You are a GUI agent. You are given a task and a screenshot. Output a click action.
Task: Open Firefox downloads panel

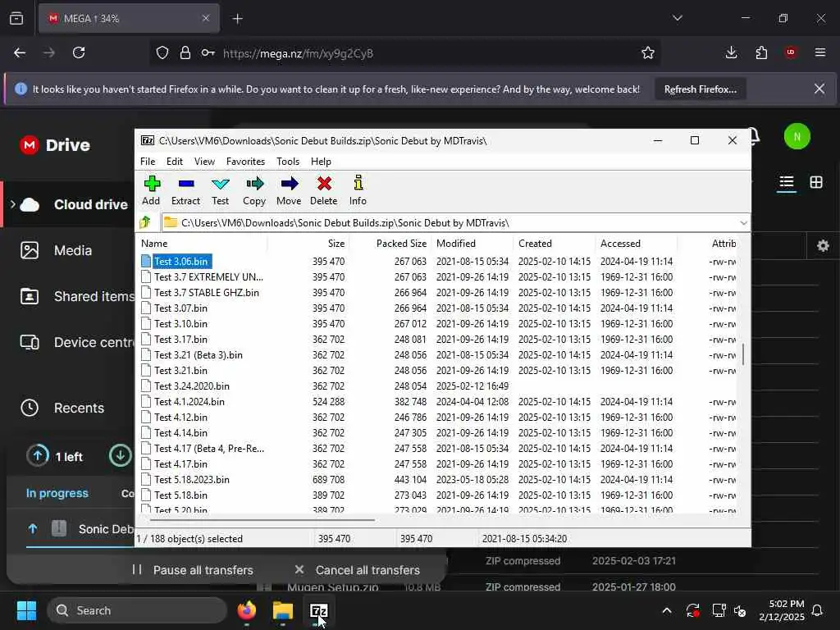[x=731, y=52]
